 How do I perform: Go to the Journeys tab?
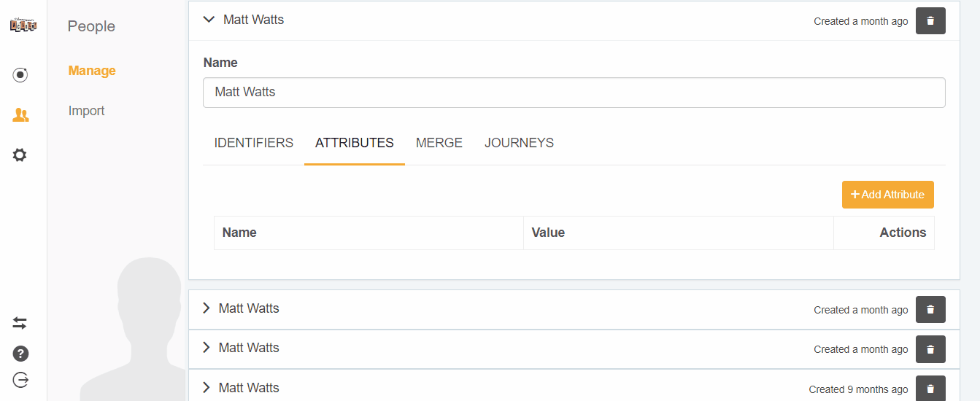click(x=519, y=143)
